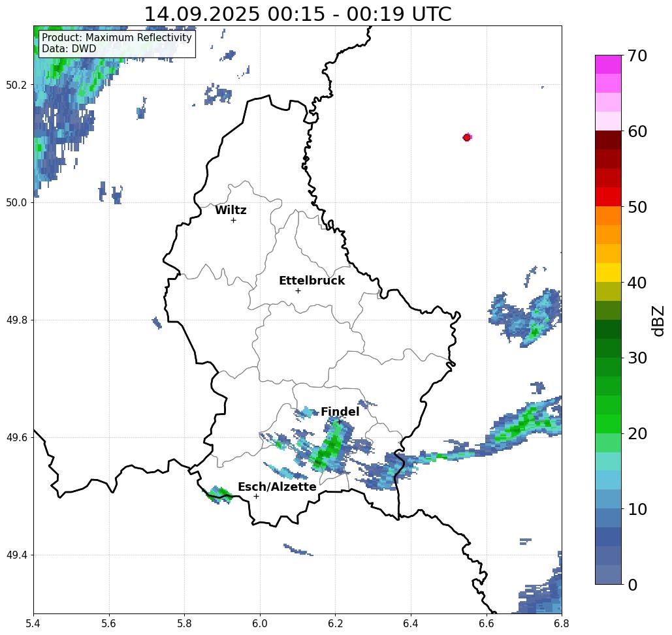Select the Esch/Alzette city label

[277, 487]
